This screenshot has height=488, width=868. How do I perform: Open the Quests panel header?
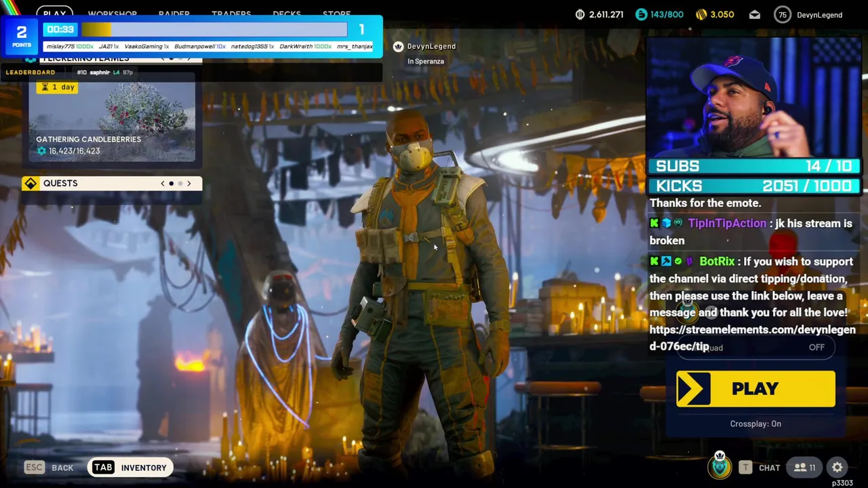112,184
